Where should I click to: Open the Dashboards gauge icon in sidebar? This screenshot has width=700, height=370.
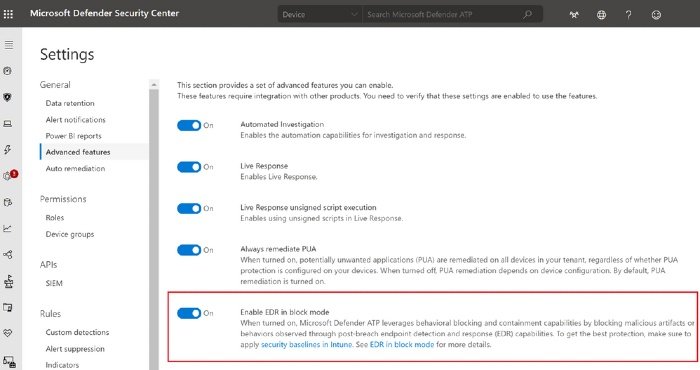(8, 71)
